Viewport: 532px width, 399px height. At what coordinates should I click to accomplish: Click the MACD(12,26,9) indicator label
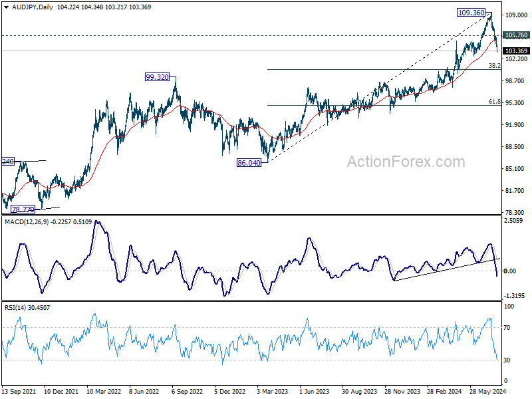(27, 222)
